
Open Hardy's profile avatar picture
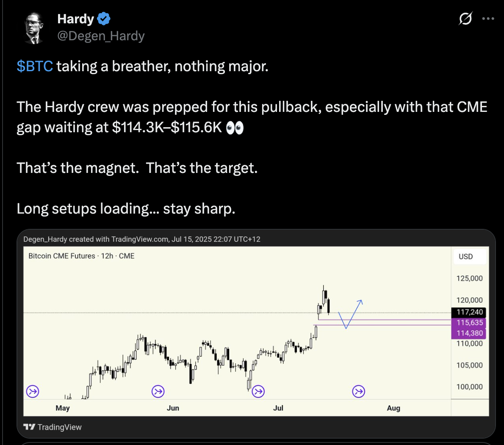pyautogui.click(x=34, y=28)
